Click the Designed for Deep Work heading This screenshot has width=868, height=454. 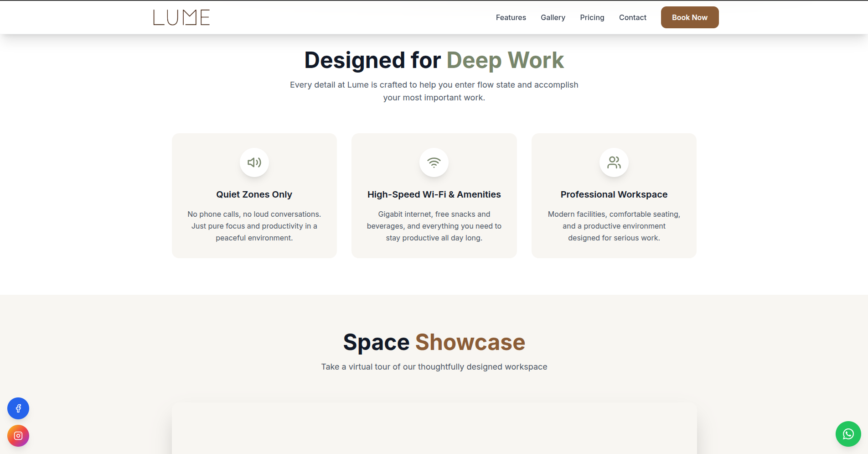434,60
